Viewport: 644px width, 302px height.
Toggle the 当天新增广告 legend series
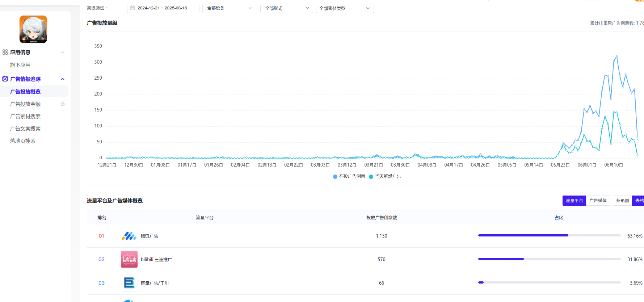click(385, 177)
